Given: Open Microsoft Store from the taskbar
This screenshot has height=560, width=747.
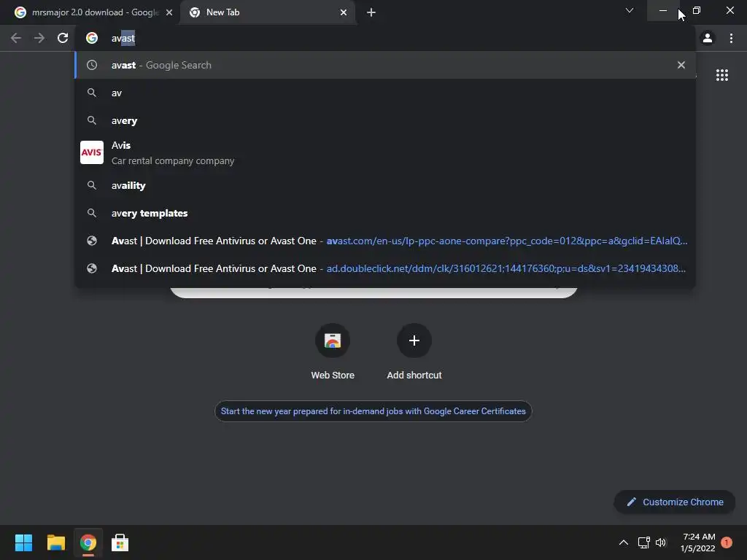Looking at the screenshot, I should tap(120, 542).
